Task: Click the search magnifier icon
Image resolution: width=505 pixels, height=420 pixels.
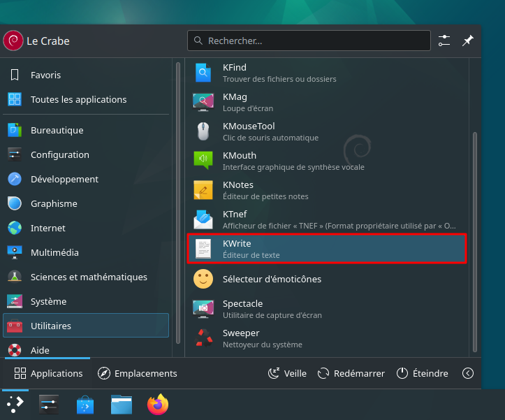Action: (x=198, y=41)
